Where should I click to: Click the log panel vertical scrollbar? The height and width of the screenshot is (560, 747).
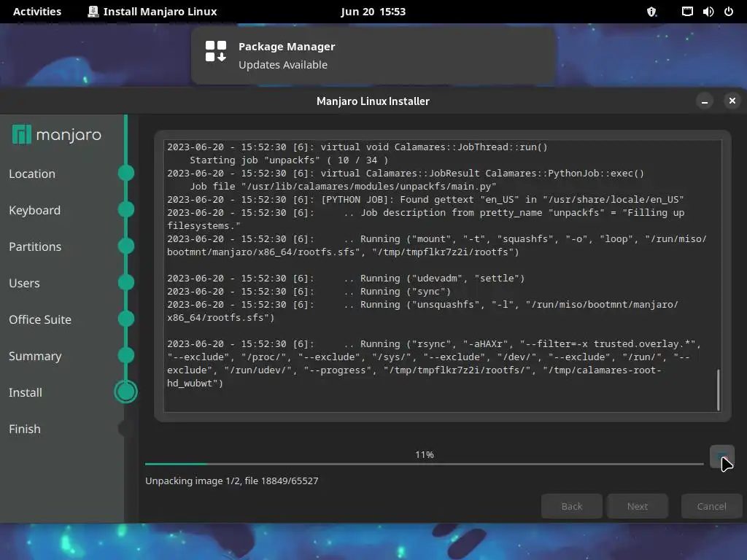[719, 389]
